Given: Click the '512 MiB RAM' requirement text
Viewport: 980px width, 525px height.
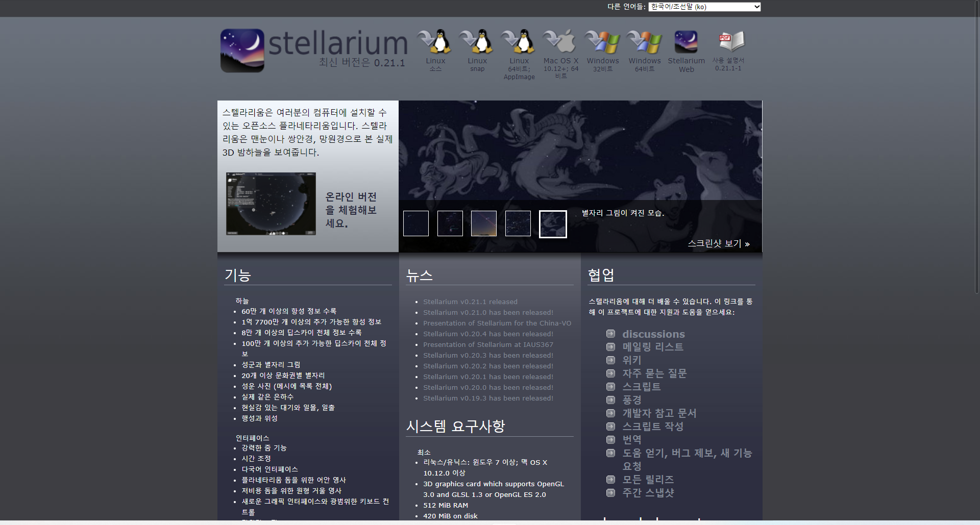Looking at the screenshot, I should (446, 505).
